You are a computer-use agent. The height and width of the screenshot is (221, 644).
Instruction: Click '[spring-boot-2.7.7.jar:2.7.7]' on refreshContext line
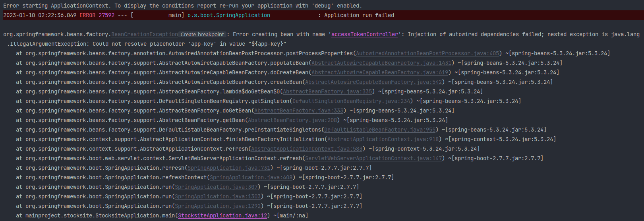coord(348,178)
